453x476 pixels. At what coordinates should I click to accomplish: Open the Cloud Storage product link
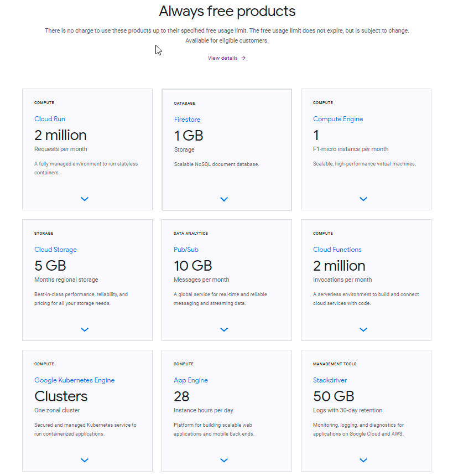(55, 250)
